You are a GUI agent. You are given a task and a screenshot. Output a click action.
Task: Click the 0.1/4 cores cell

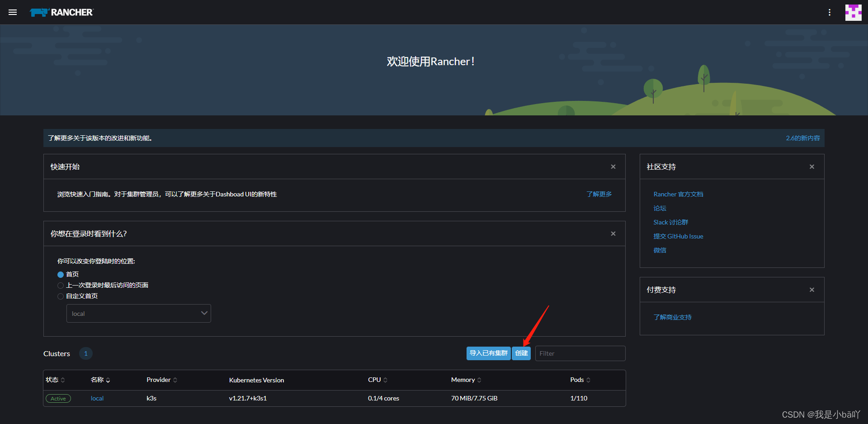tap(383, 398)
